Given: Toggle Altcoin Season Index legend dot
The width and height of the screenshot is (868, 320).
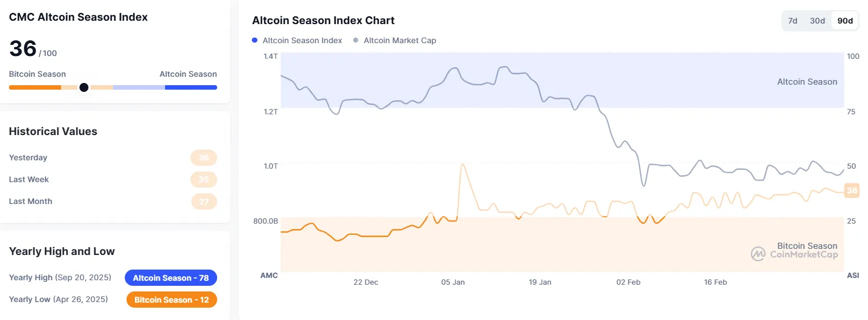Looking at the screenshot, I should (x=255, y=40).
